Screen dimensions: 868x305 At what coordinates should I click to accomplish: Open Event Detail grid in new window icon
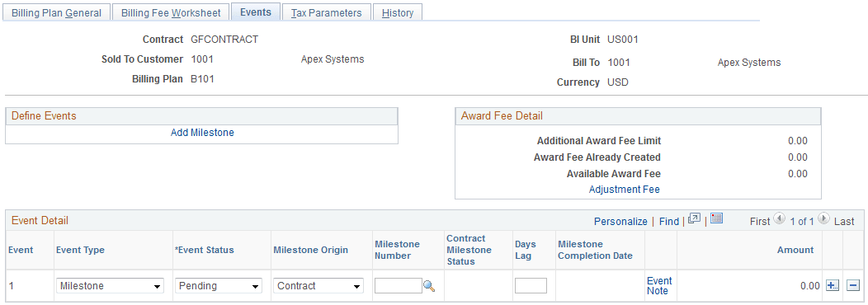pyautogui.click(x=694, y=218)
